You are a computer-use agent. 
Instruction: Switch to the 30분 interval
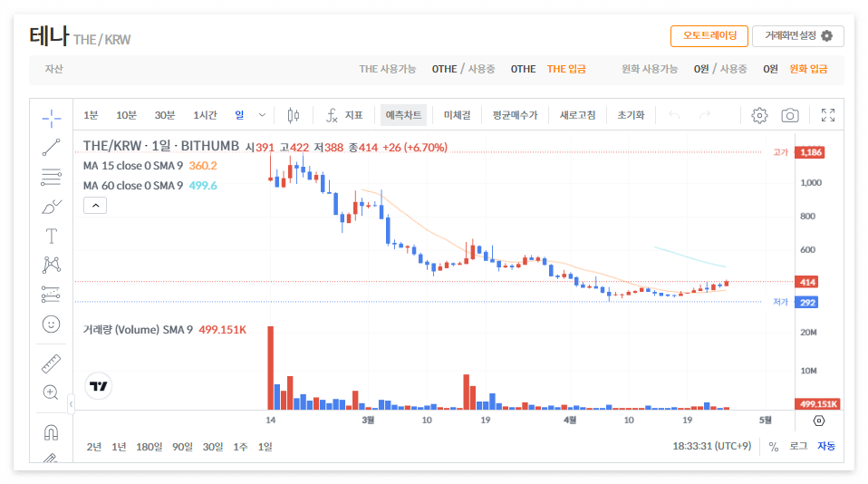click(x=164, y=115)
